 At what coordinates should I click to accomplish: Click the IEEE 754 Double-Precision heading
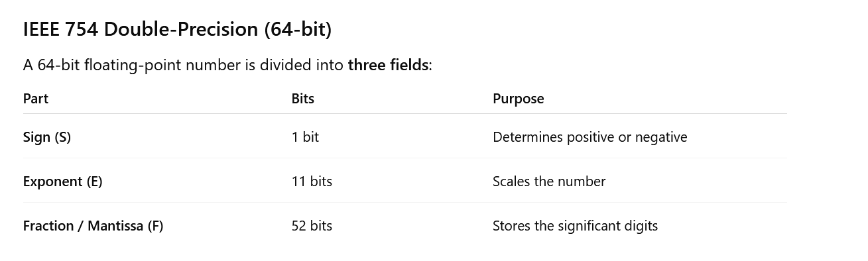[177, 29]
